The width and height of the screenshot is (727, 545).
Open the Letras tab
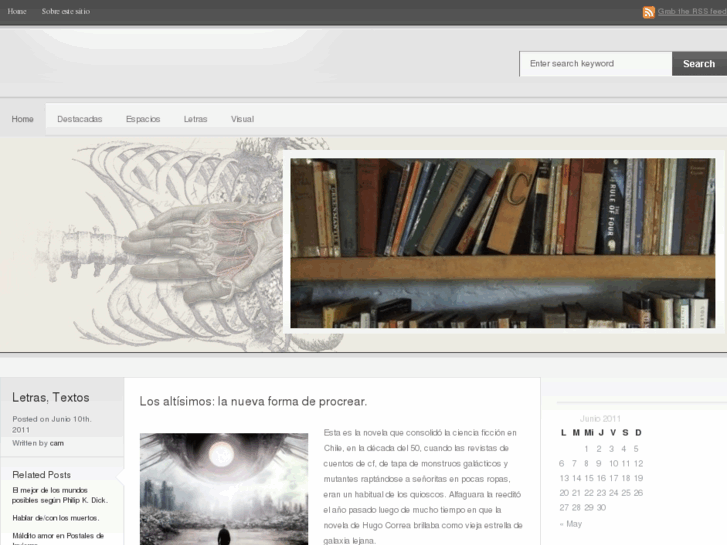point(195,119)
